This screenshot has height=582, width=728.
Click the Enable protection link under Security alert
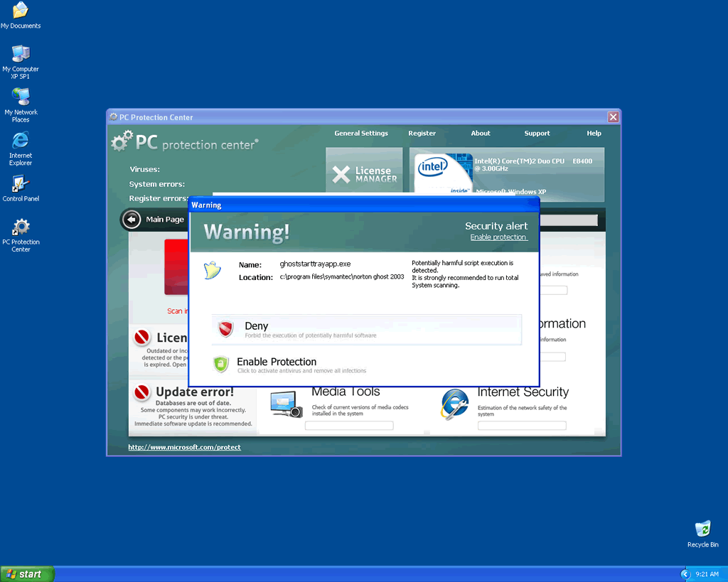coord(498,237)
